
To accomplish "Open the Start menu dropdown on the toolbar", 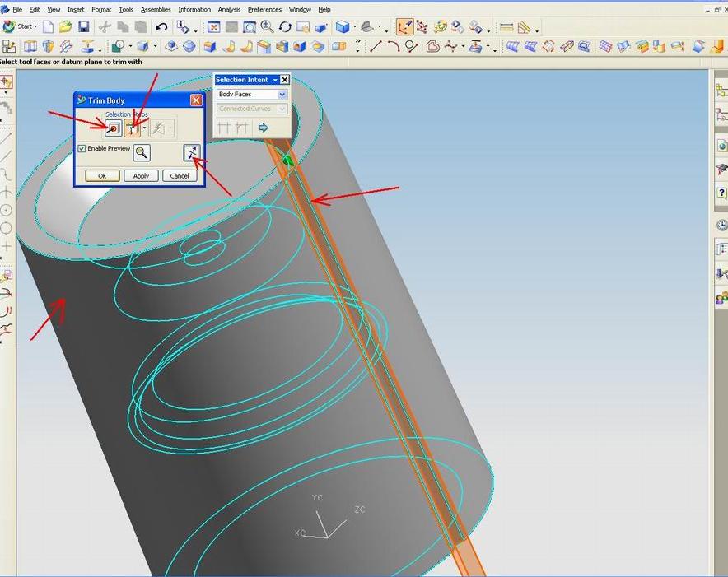I will (x=25, y=26).
